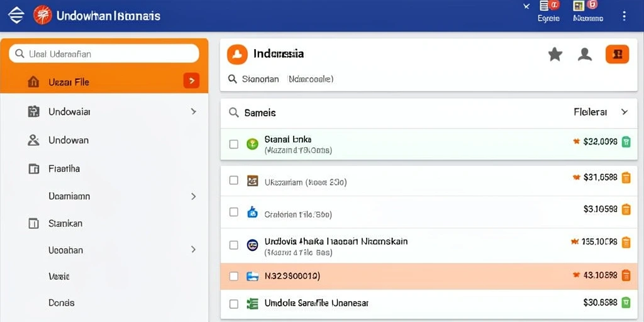Click the Undowaiai sidebar icon
Screen dimensions: 644x322
tap(33, 111)
